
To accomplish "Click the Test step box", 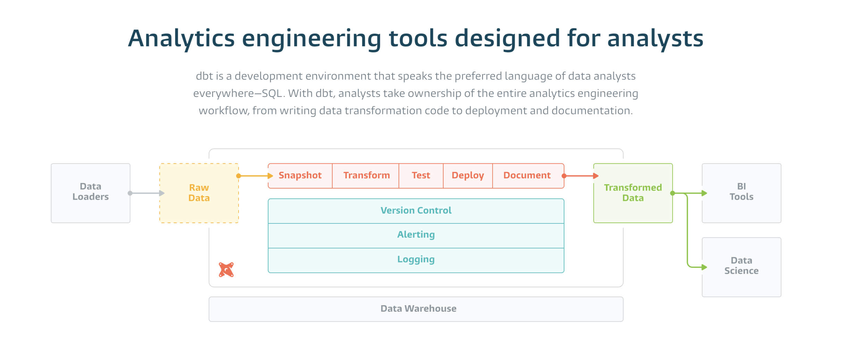I will 421,176.
